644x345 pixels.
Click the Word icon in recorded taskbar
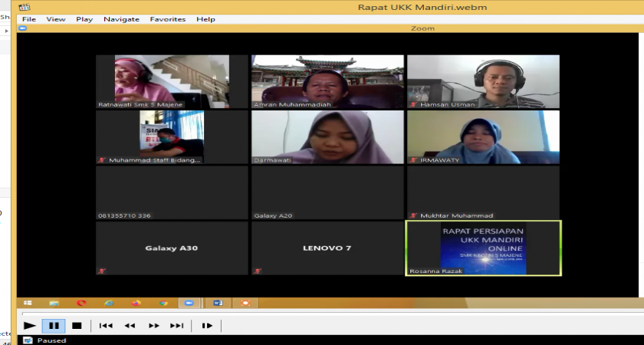click(217, 303)
